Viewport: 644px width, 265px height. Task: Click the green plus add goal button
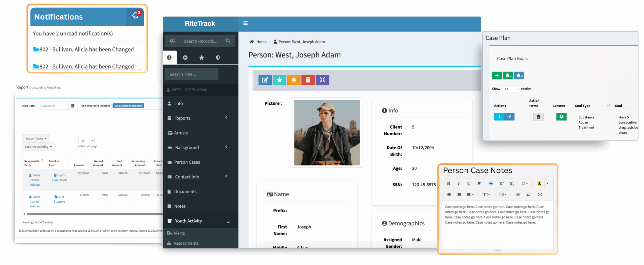click(x=497, y=75)
